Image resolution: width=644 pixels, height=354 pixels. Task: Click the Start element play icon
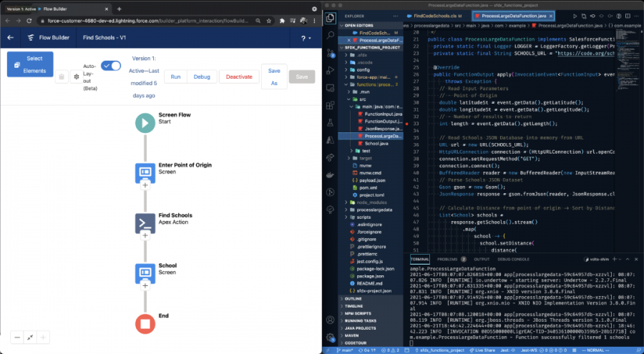pos(145,123)
